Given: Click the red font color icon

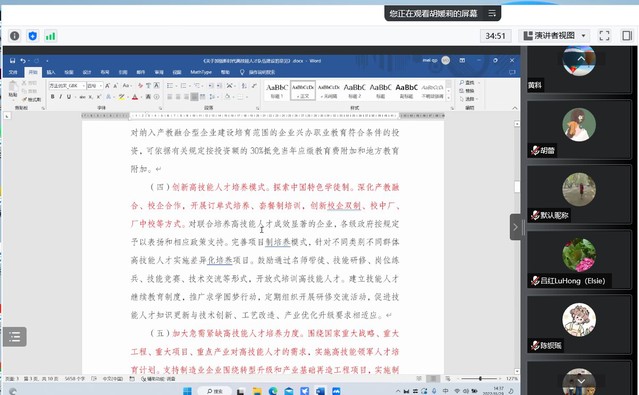Looking at the screenshot, I should click(134, 97).
